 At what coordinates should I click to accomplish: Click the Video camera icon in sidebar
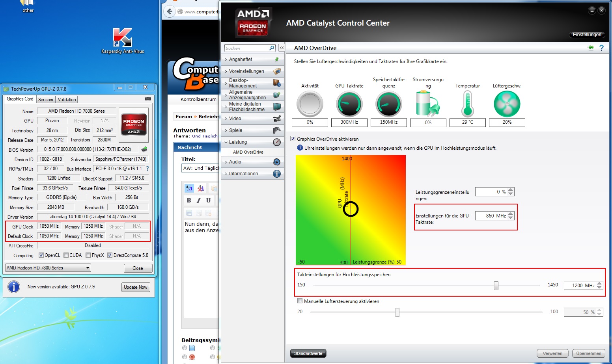pos(277,119)
